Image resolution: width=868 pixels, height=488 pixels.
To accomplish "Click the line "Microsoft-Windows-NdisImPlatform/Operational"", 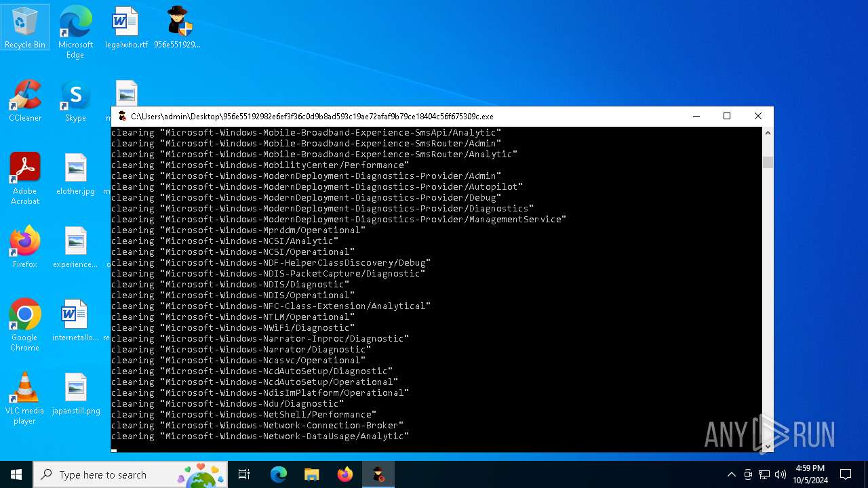I will [x=260, y=393].
